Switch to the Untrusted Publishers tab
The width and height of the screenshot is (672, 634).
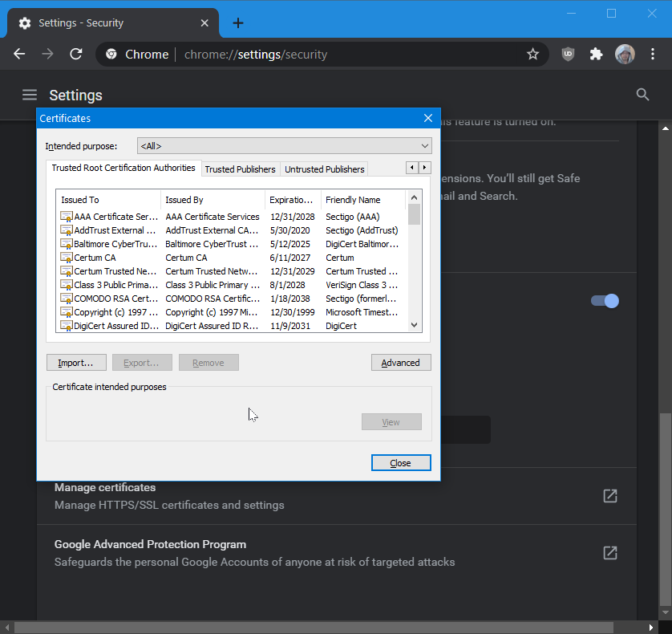pos(325,169)
